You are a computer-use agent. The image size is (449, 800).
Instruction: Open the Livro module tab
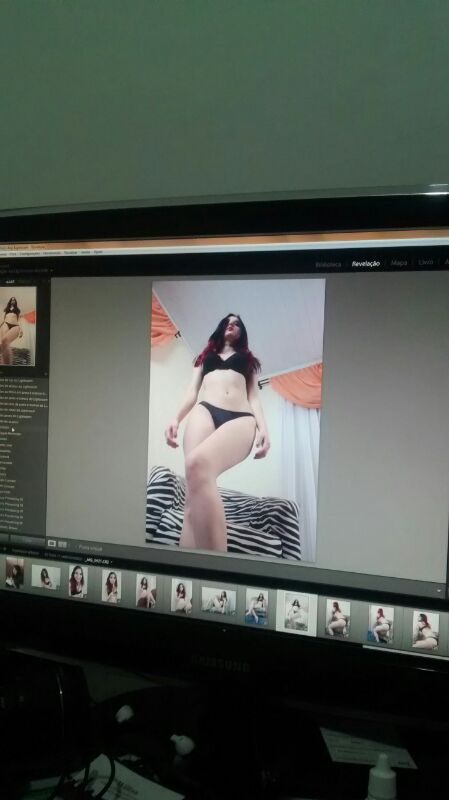tap(426, 262)
